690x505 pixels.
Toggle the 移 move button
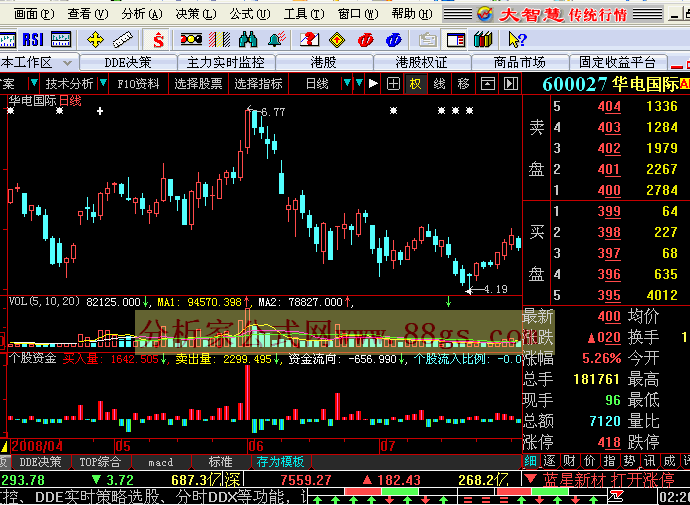(463, 84)
